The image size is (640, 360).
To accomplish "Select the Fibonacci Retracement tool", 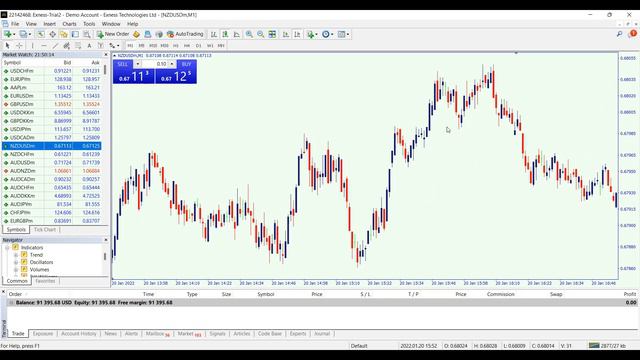I will click(78, 46).
